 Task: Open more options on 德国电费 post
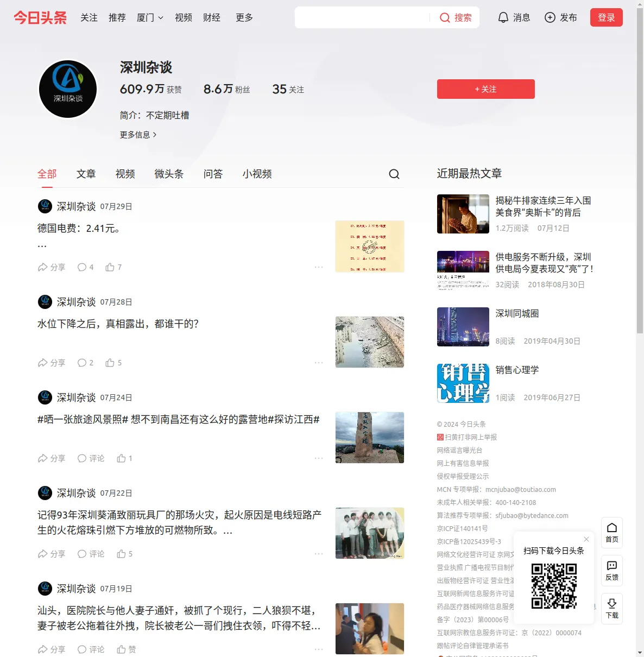tap(319, 267)
